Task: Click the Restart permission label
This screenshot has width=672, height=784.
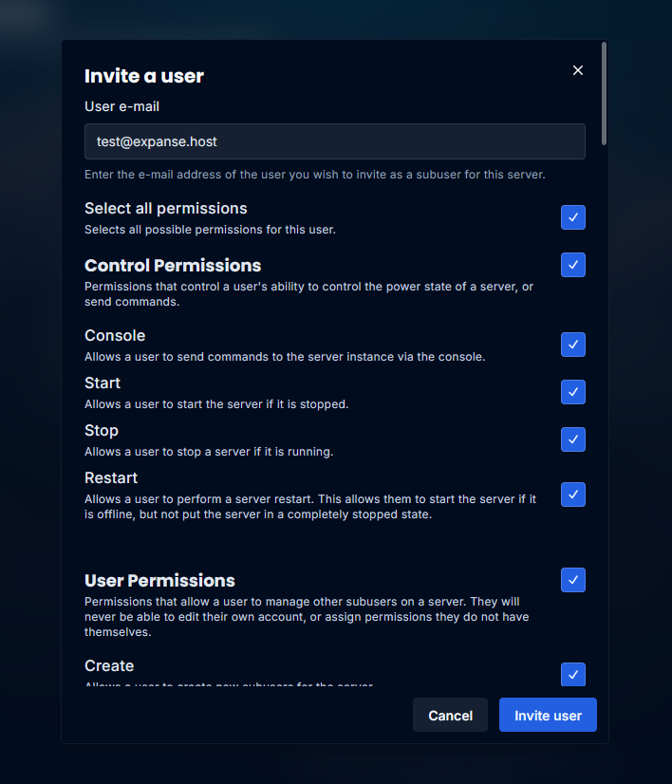Action: coord(111,478)
